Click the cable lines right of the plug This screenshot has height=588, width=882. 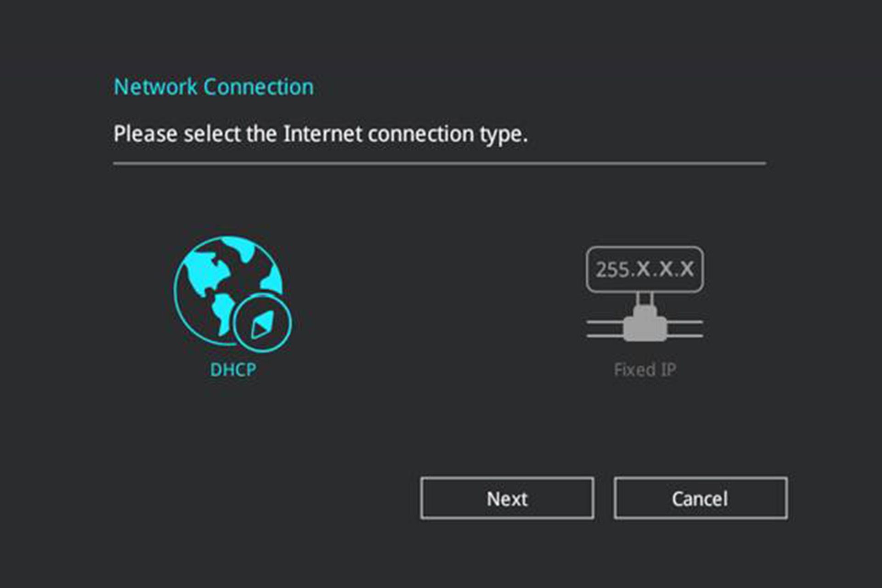(685, 329)
